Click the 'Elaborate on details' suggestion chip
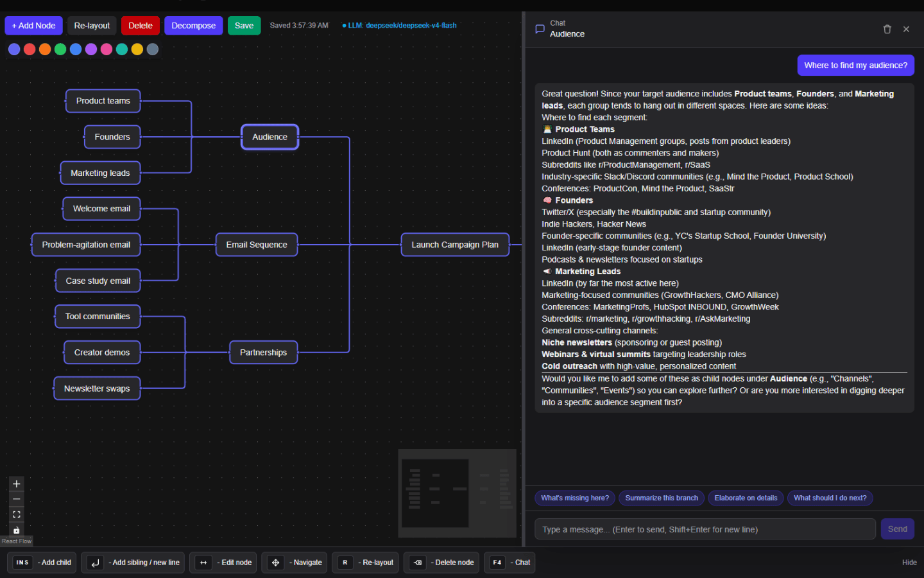 [746, 498]
